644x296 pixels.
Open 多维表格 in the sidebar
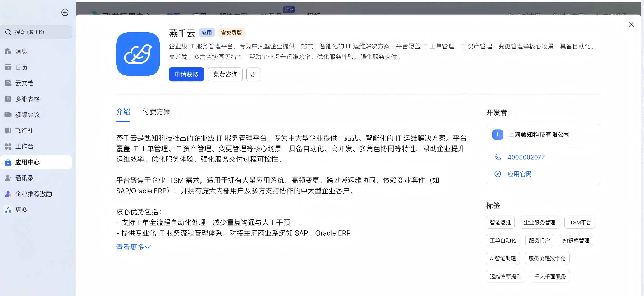tap(27, 99)
